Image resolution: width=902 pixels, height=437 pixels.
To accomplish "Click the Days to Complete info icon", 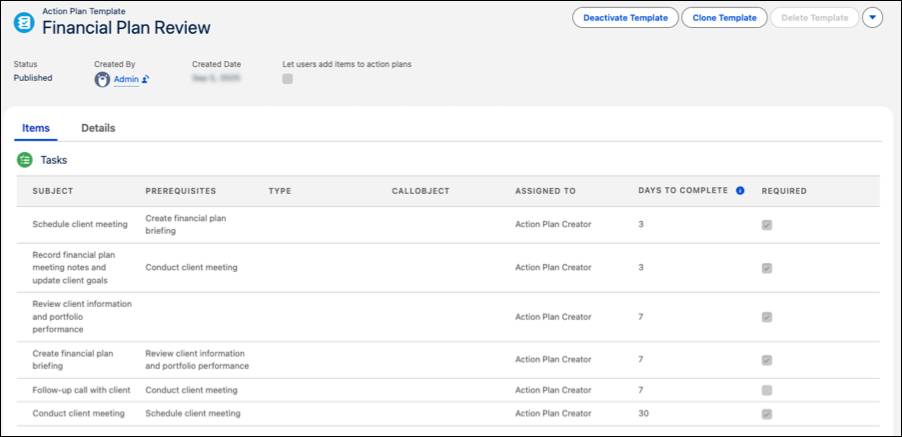I will [x=740, y=190].
